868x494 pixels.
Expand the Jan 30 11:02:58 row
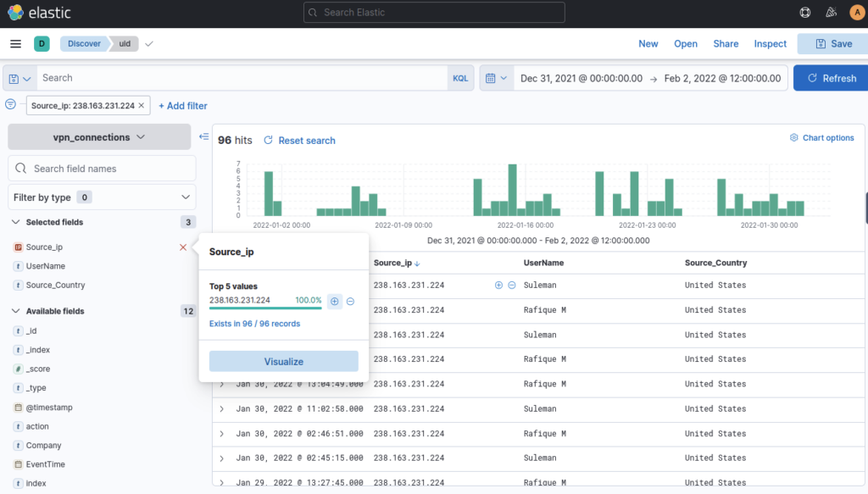[x=222, y=408]
